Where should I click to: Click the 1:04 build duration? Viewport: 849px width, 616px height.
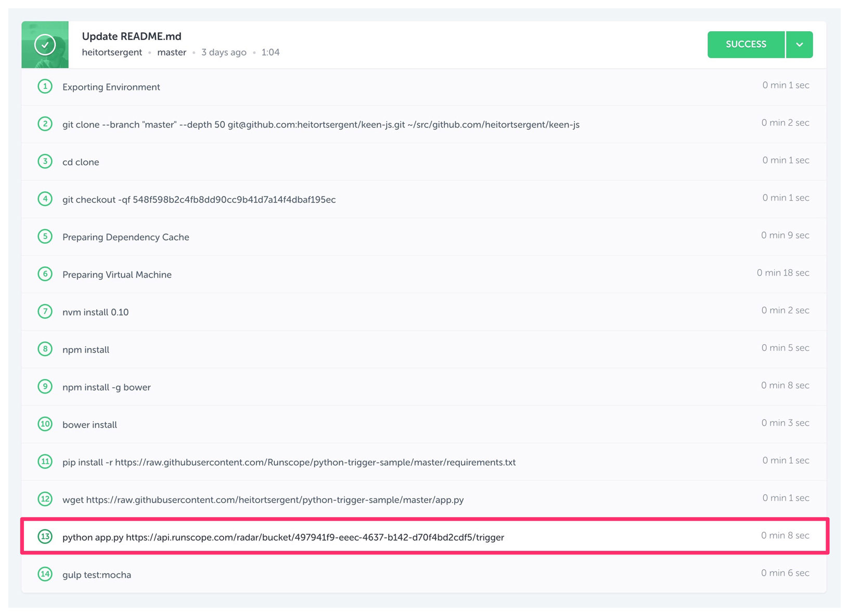click(271, 53)
